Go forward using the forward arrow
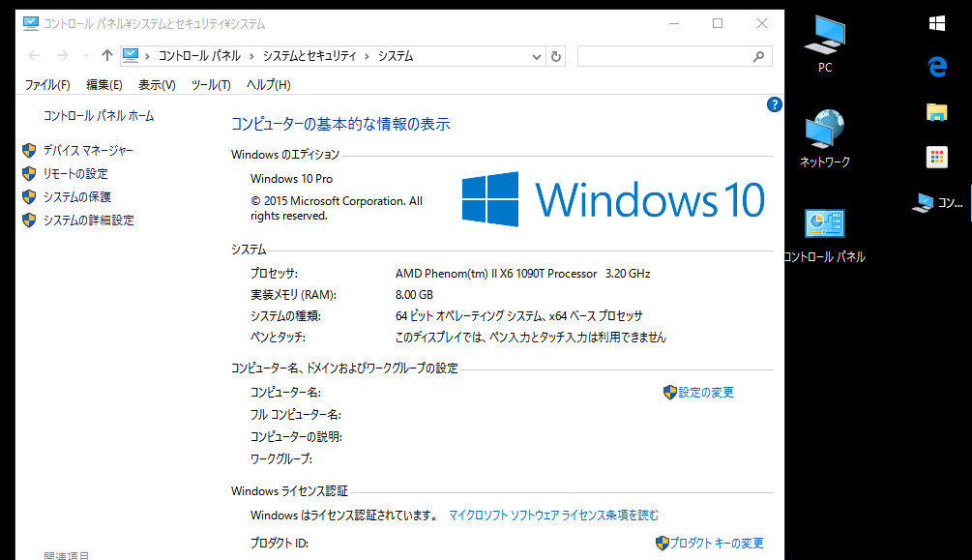972x560 pixels. 63,56
